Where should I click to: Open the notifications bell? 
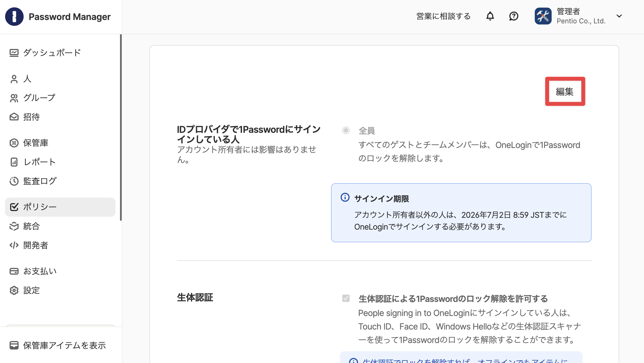490,16
